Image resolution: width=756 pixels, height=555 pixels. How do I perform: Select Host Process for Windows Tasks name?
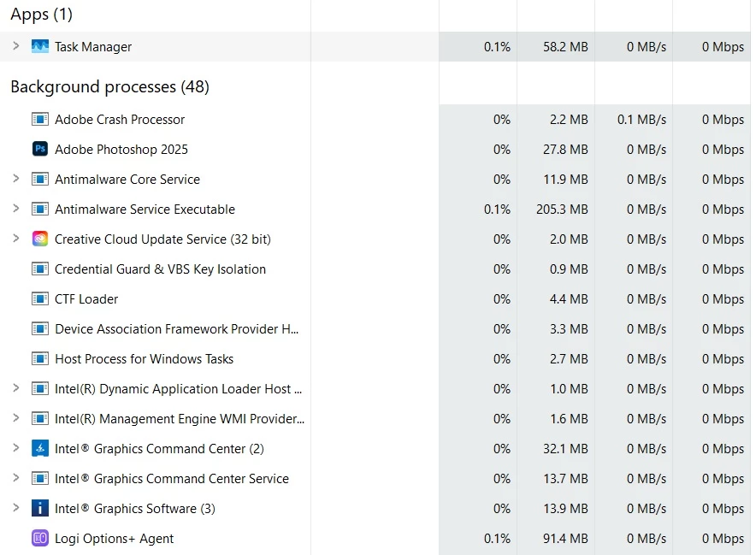coord(145,359)
